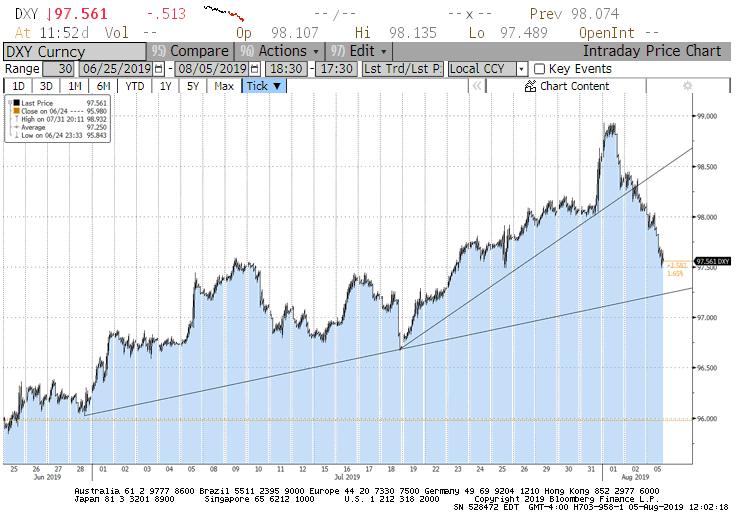
Task: Select the 1D range tab
Action: pos(18,86)
